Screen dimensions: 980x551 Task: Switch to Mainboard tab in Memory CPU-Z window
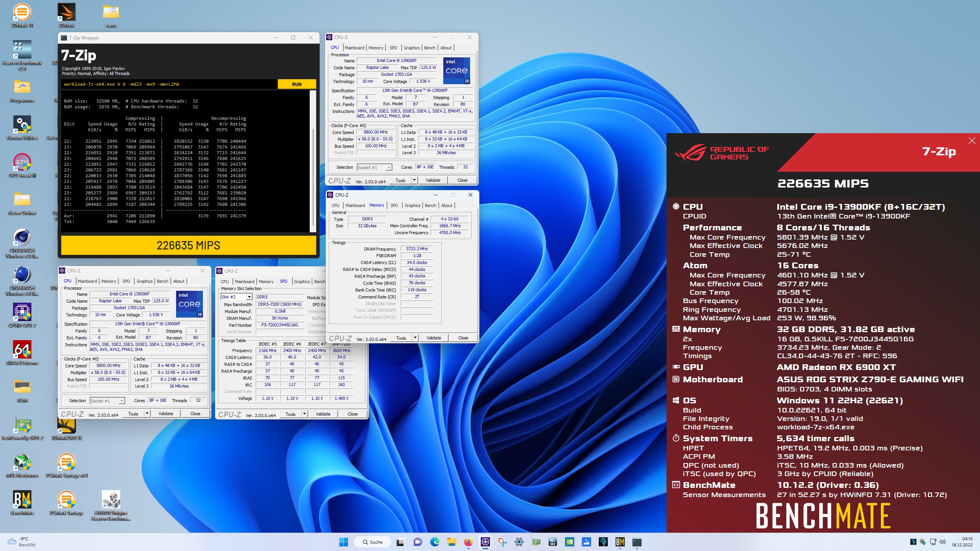click(x=355, y=205)
